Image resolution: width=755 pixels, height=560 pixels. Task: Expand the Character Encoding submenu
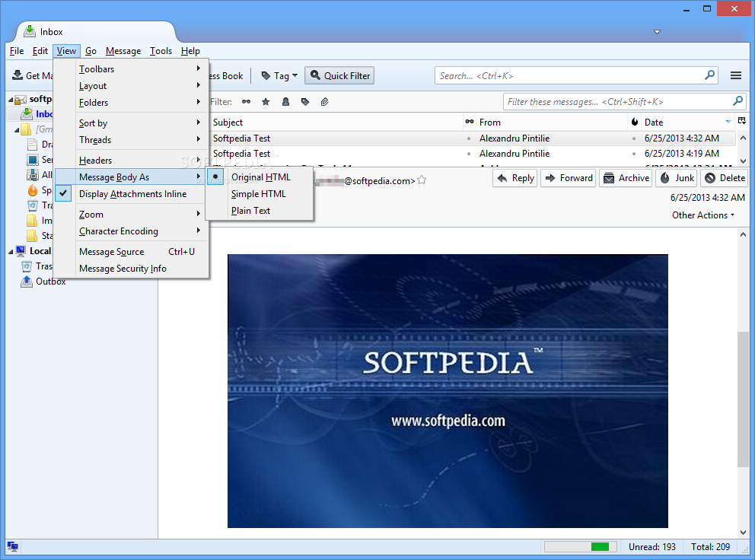click(x=132, y=231)
